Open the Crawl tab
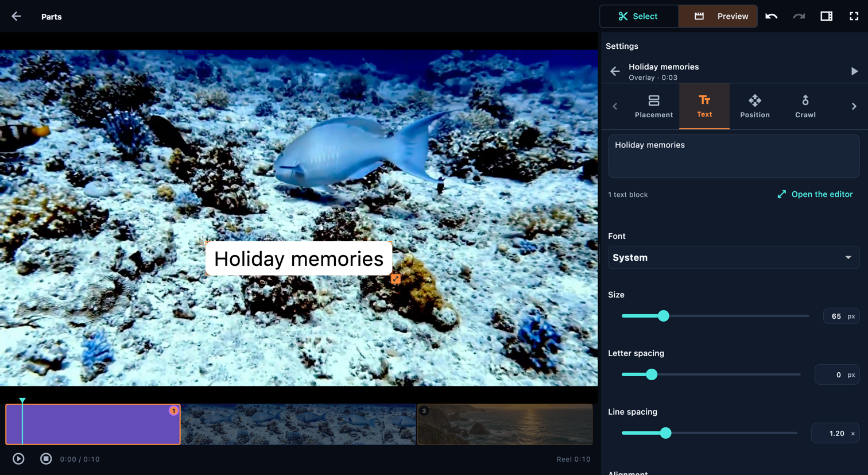The width and height of the screenshot is (868, 475). coord(805,106)
